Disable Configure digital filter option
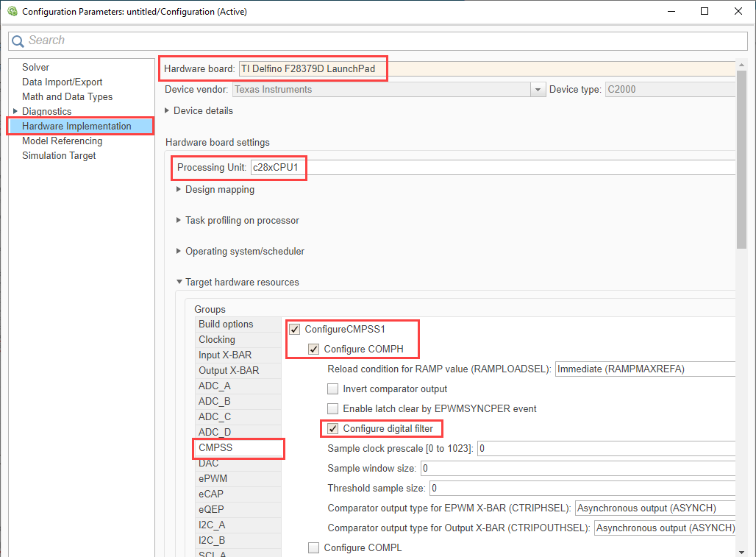This screenshot has width=756, height=557. (x=333, y=428)
